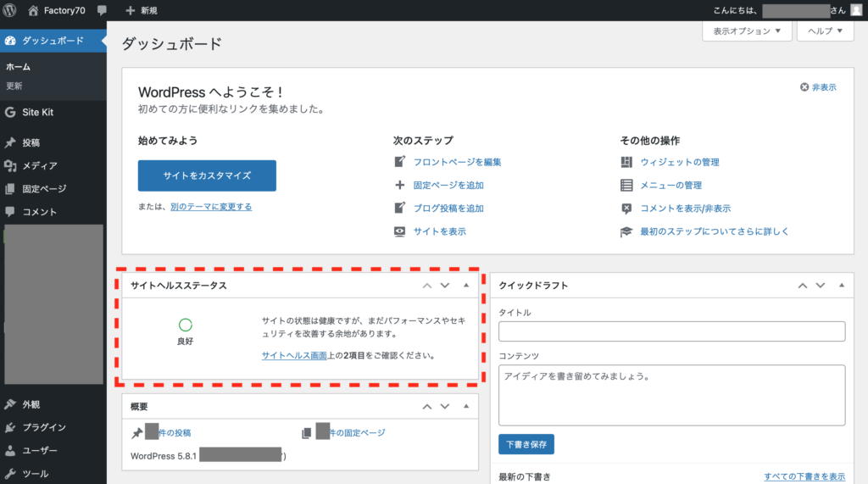Click the ユーザー person icon in sidebar

click(10, 450)
